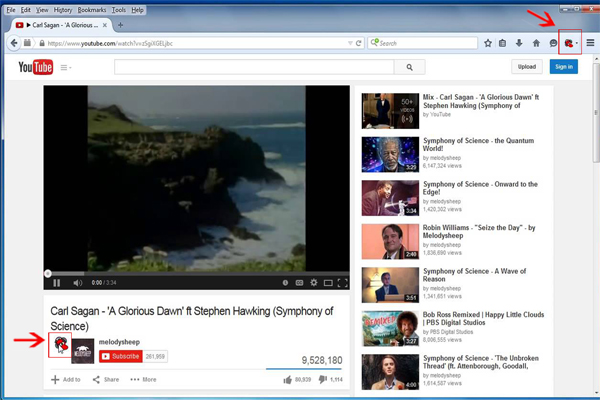Click the Watch Later clock icon
Viewport: 600px width, 400px height.
pos(285,283)
